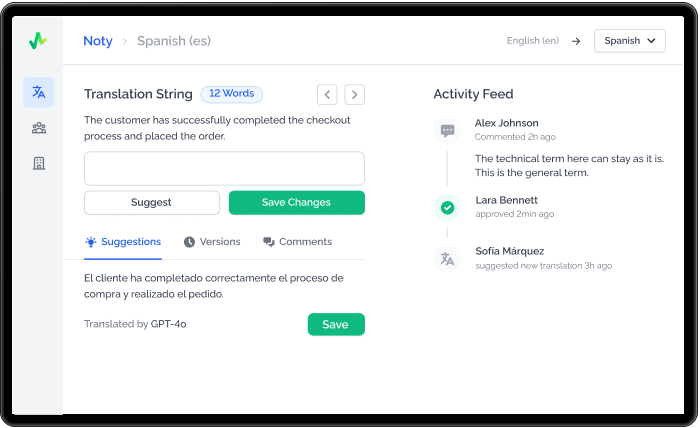Go to next translation string
The image size is (700, 428).
354,94
